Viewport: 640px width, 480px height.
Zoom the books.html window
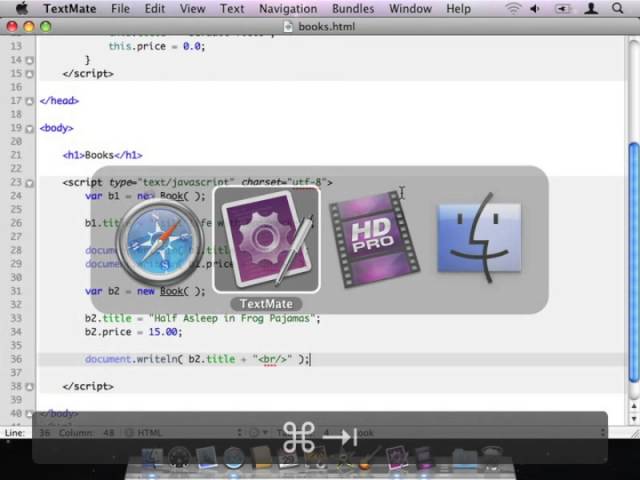[46, 27]
